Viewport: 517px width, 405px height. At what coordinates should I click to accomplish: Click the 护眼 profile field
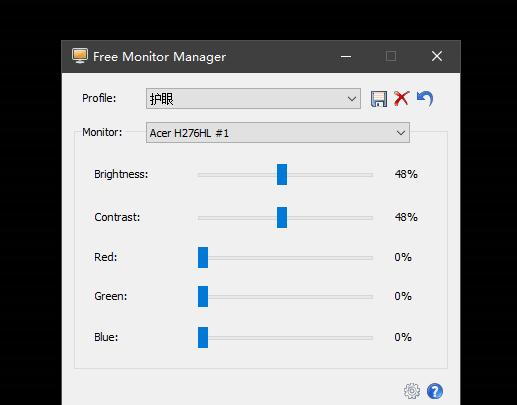tap(253, 99)
